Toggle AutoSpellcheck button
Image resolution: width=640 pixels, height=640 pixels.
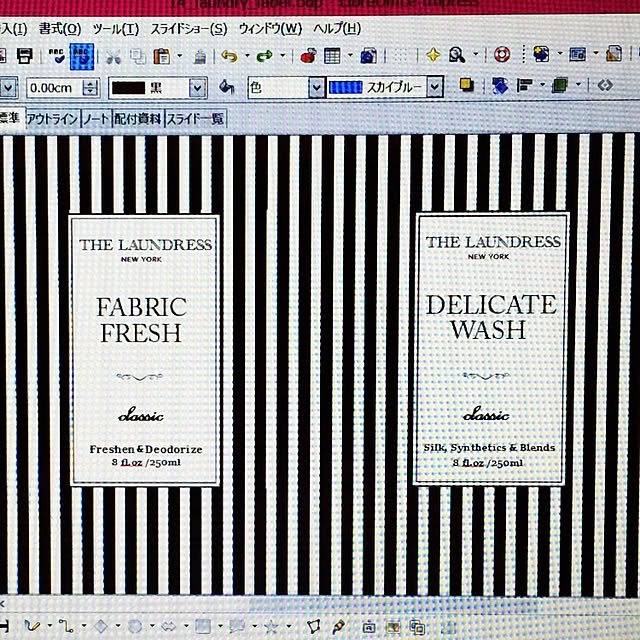tap(82, 56)
